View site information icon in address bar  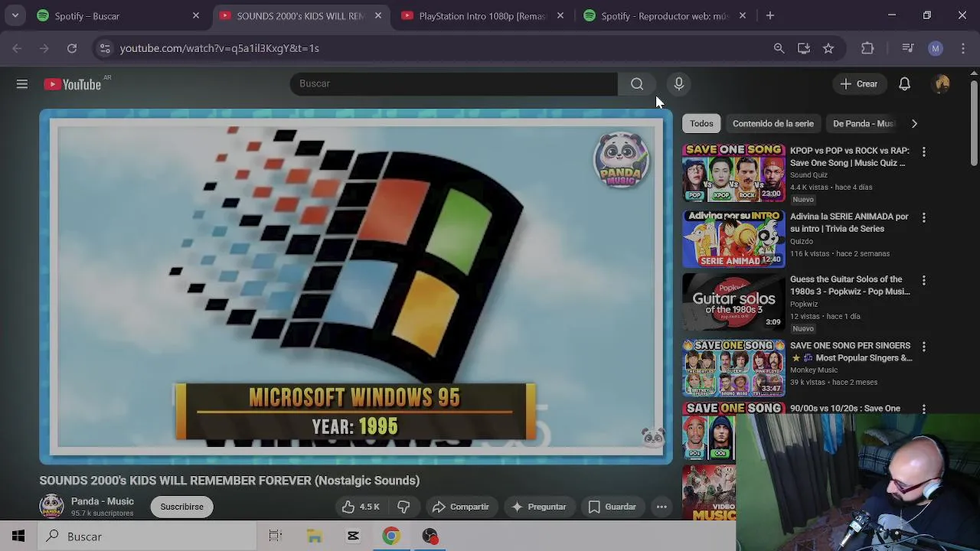tap(106, 48)
